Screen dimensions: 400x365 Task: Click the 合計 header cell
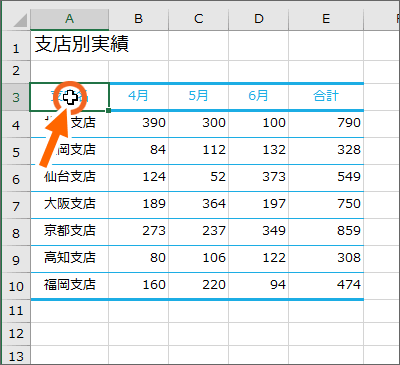[x=326, y=97]
